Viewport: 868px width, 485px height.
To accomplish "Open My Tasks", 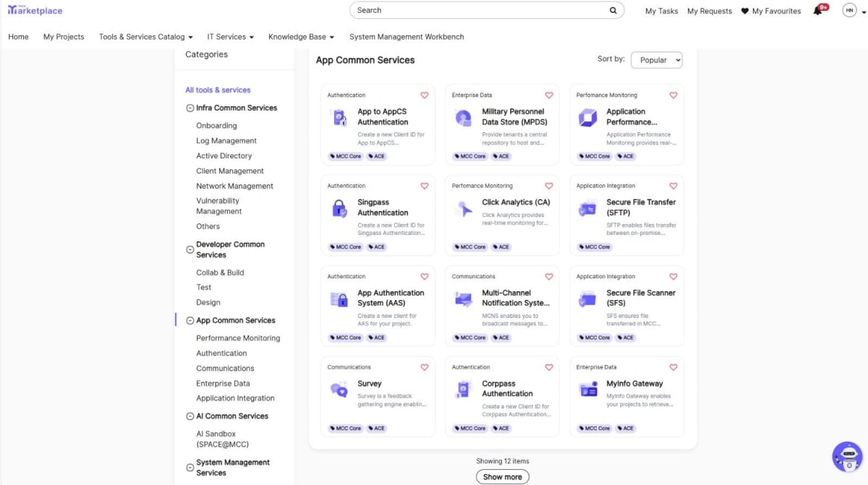I will 662,11.
